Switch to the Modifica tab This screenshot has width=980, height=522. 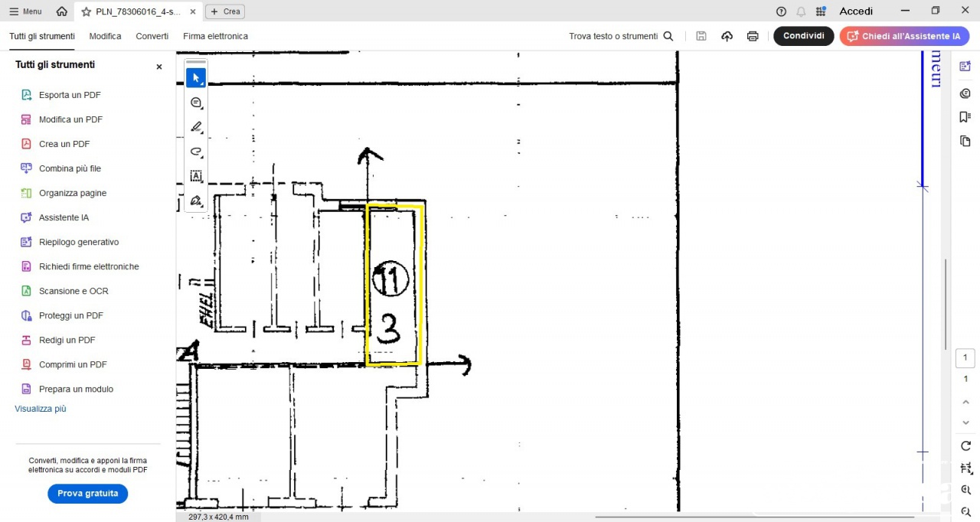105,36
